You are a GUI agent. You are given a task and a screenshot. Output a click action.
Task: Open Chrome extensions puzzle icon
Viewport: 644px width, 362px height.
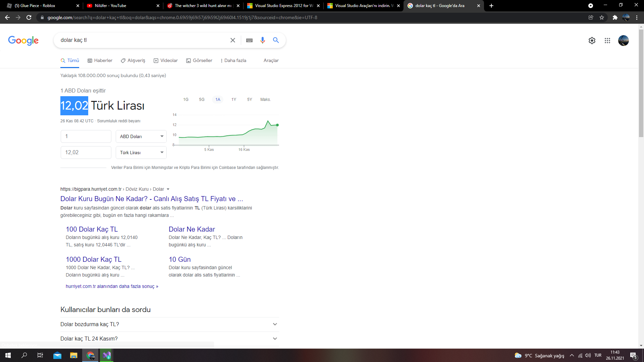coord(615,17)
